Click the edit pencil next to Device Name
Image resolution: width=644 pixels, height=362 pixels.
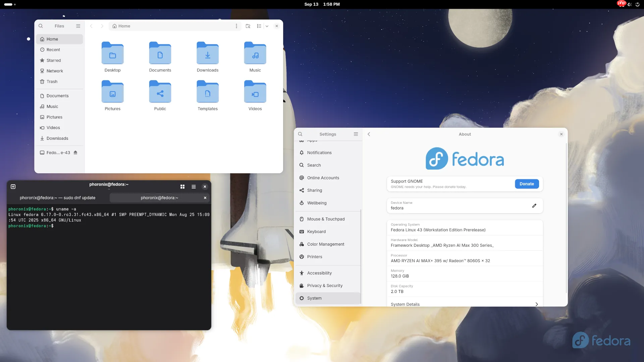click(x=534, y=205)
